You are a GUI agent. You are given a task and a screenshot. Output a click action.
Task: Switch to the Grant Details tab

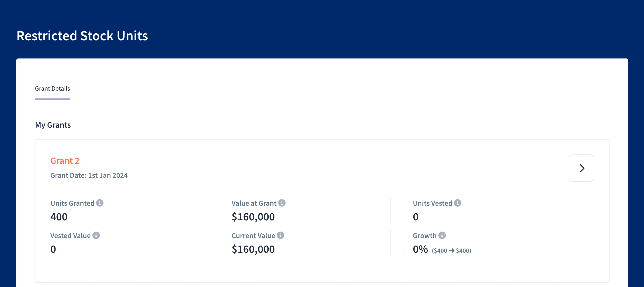pyautogui.click(x=52, y=89)
